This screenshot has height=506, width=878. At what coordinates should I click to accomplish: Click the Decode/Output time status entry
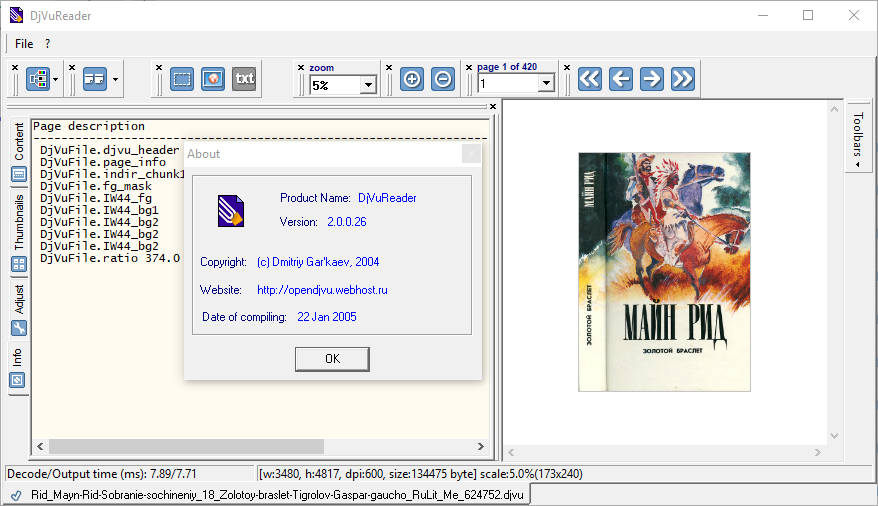[129, 474]
